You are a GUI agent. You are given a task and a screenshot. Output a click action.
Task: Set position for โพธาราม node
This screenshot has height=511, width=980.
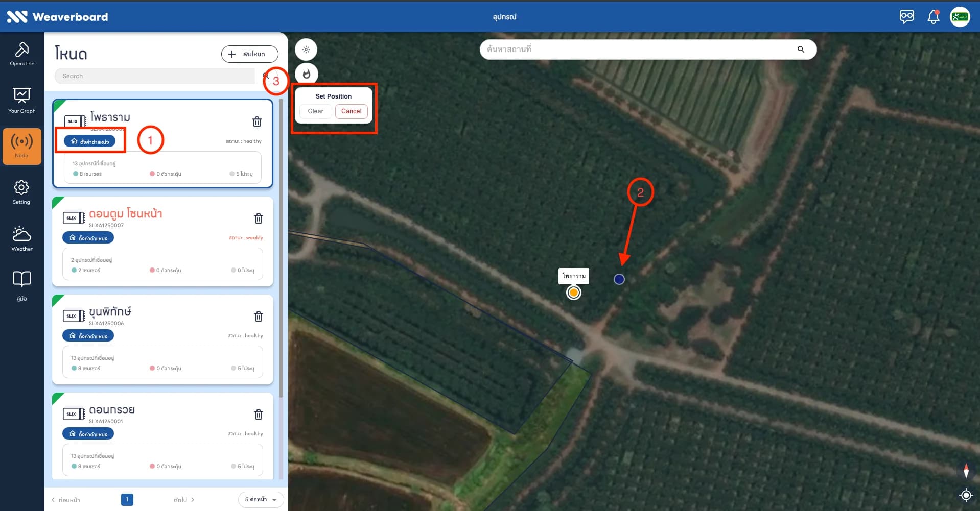click(89, 141)
